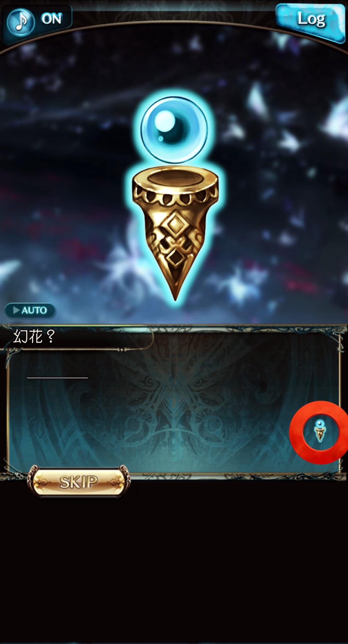Click the red ring advance indicator

click(x=318, y=432)
